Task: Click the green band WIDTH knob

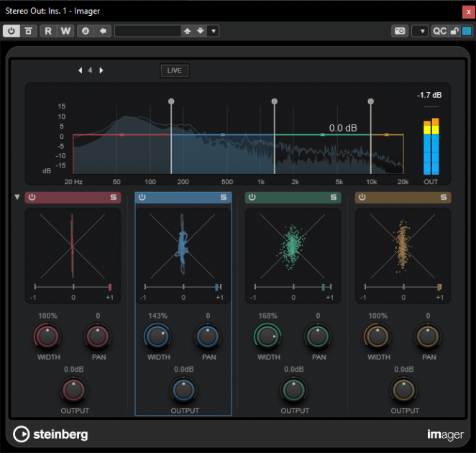Action: point(267,337)
